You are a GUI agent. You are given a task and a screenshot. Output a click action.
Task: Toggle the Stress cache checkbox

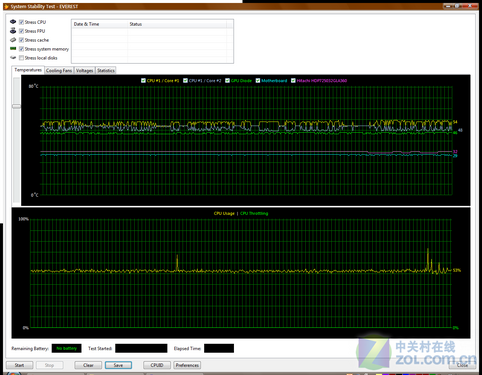(21, 40)
